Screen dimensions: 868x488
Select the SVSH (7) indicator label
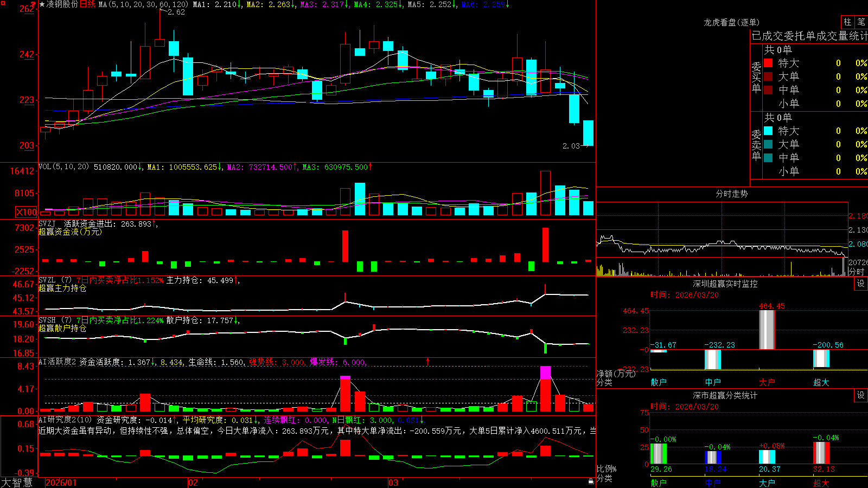55,320
